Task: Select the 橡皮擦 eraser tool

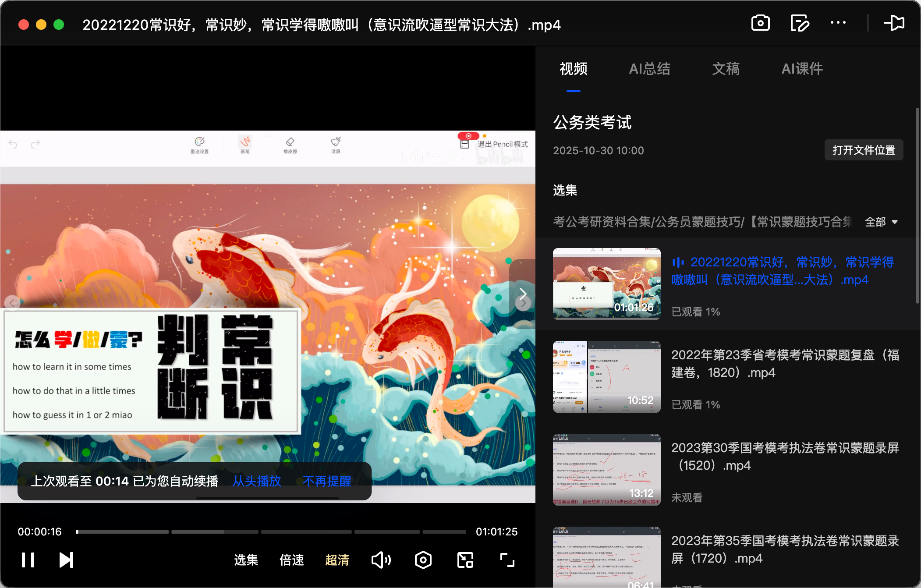Action: point(290,145)
